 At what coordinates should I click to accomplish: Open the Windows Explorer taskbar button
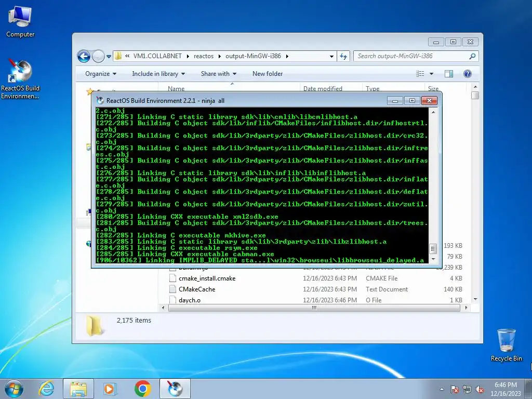click(78, 389)
